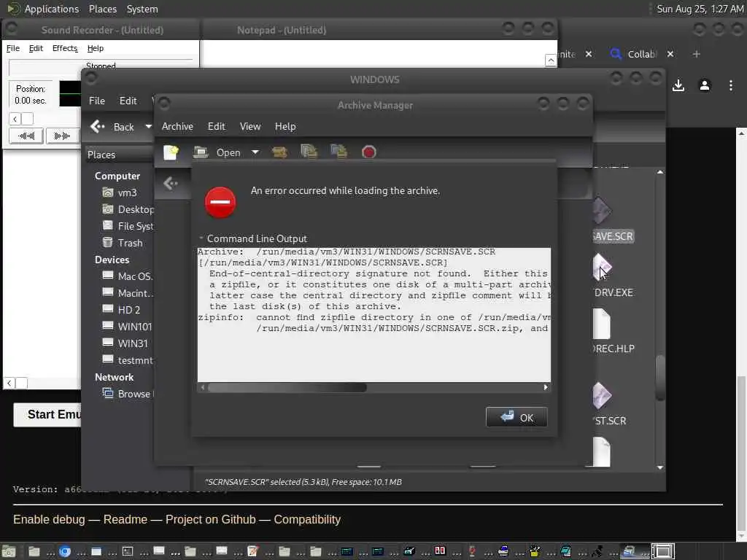The image size is (747, 560).
Task: Open the File menu in WINDOWS file manager
Action: 97,101
